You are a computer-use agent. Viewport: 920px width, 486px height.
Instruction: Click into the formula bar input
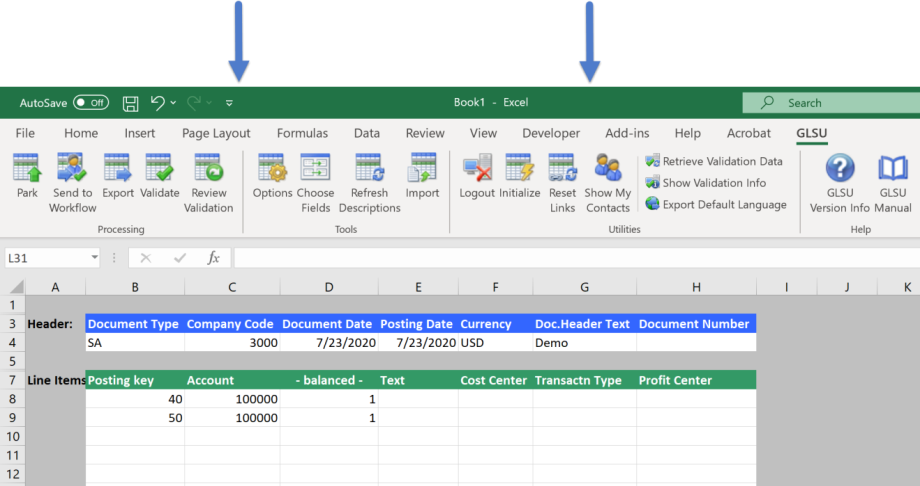tap(577, 258)
